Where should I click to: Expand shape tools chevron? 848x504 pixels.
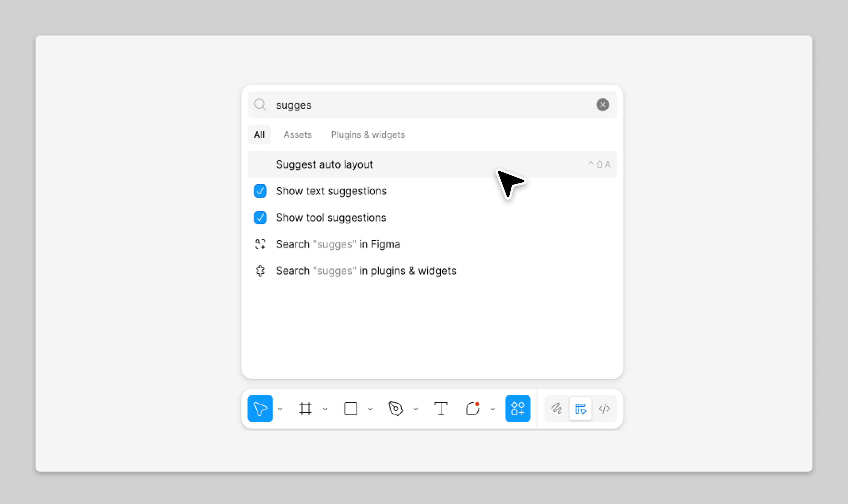[x=370, y=409]
